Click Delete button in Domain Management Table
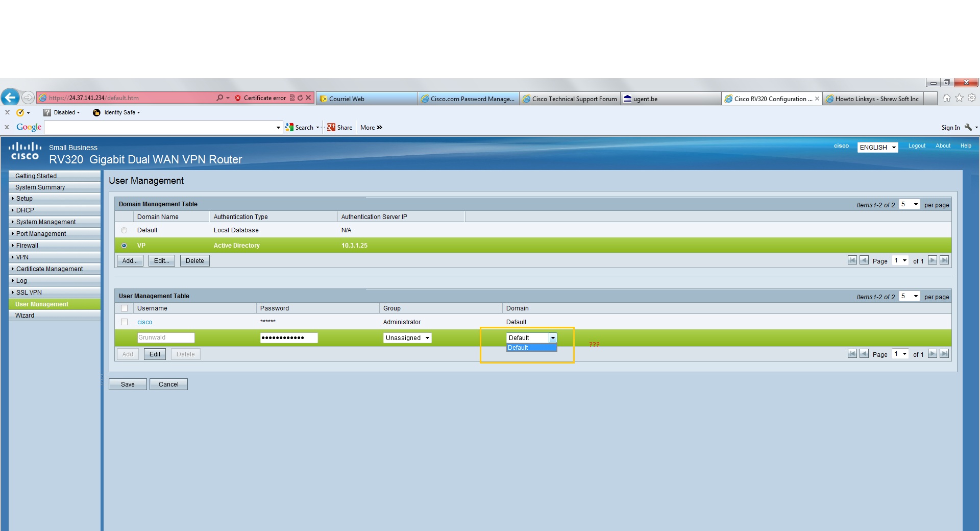 pos(195,261)
